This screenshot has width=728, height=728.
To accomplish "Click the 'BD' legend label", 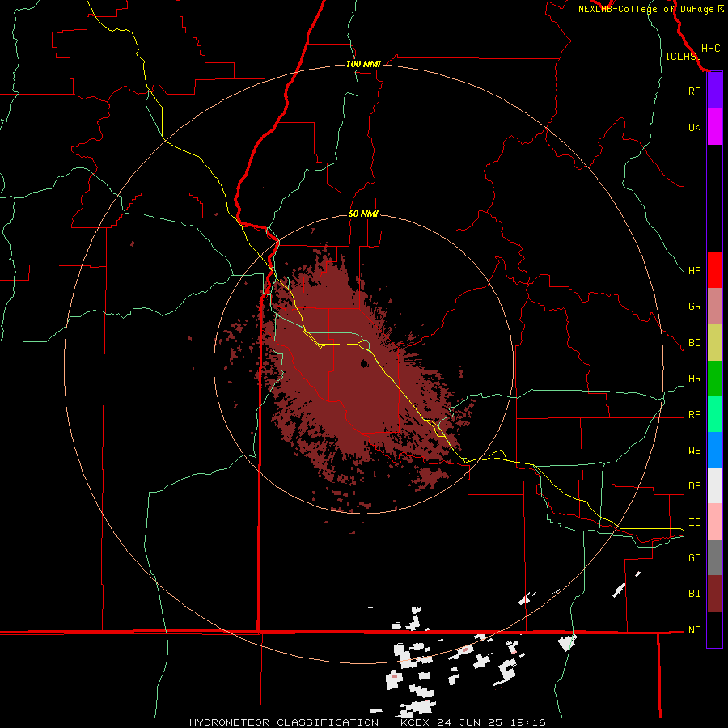I will click(x=694, y=343).
